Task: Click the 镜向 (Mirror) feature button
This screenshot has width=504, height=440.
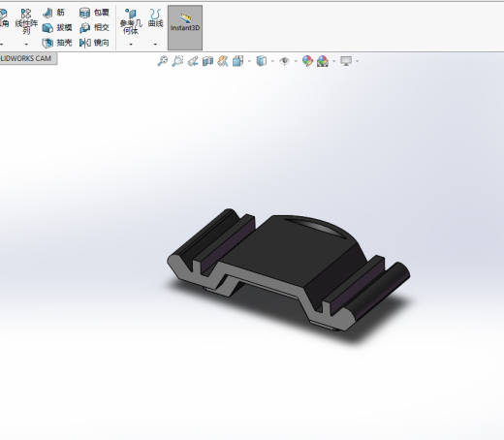Action: click(x=94, y=43)
